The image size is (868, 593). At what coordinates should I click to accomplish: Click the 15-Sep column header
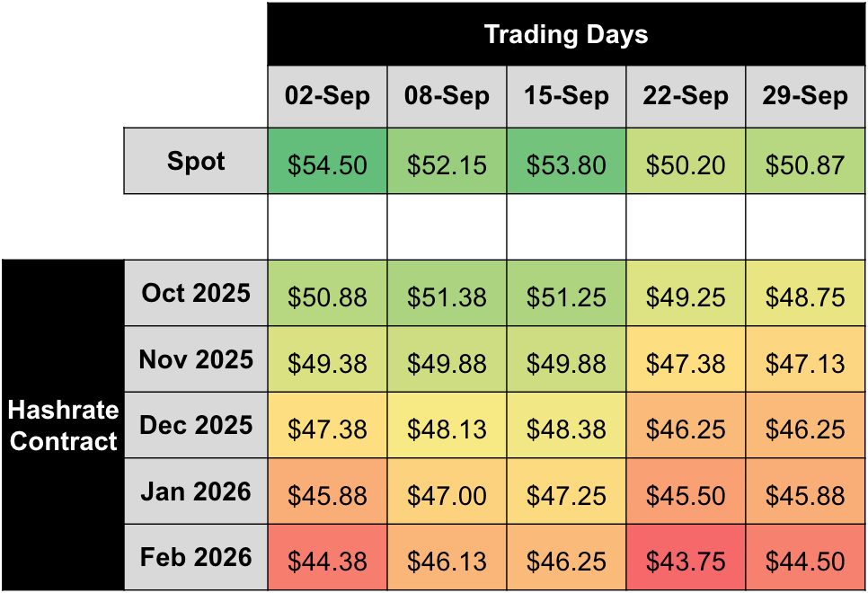(566, 97)
